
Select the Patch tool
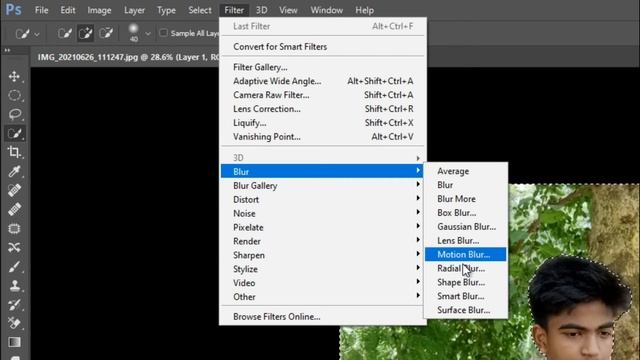click(x=14, y=228)
